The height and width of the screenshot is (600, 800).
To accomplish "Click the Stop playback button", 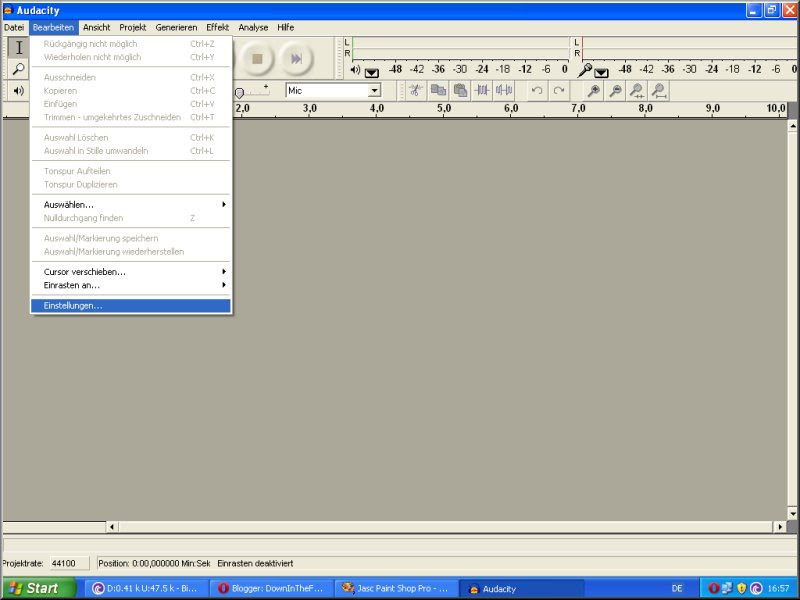I will [x=257, y=59].
